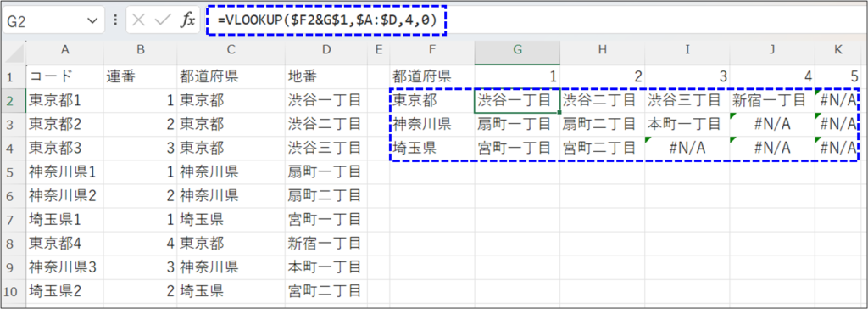
Task: Click cell F3 containing 神奈川県
Action: [x=431, y=124]
